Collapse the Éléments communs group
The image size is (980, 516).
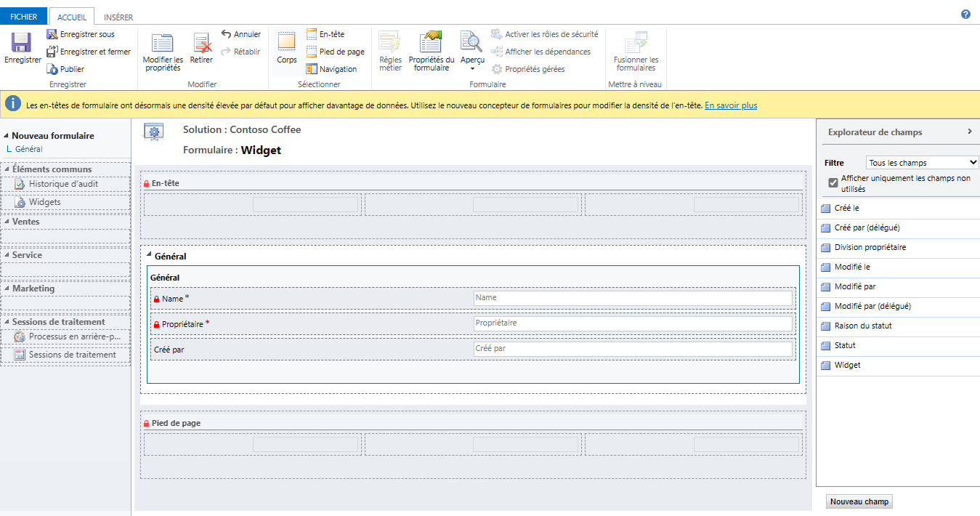click(7, 169)
